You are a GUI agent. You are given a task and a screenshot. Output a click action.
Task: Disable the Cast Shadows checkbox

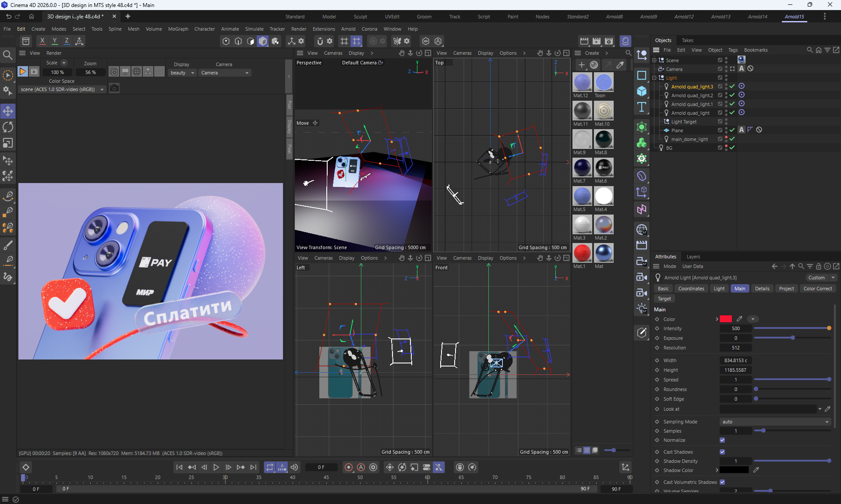click(x=722, y=452)
